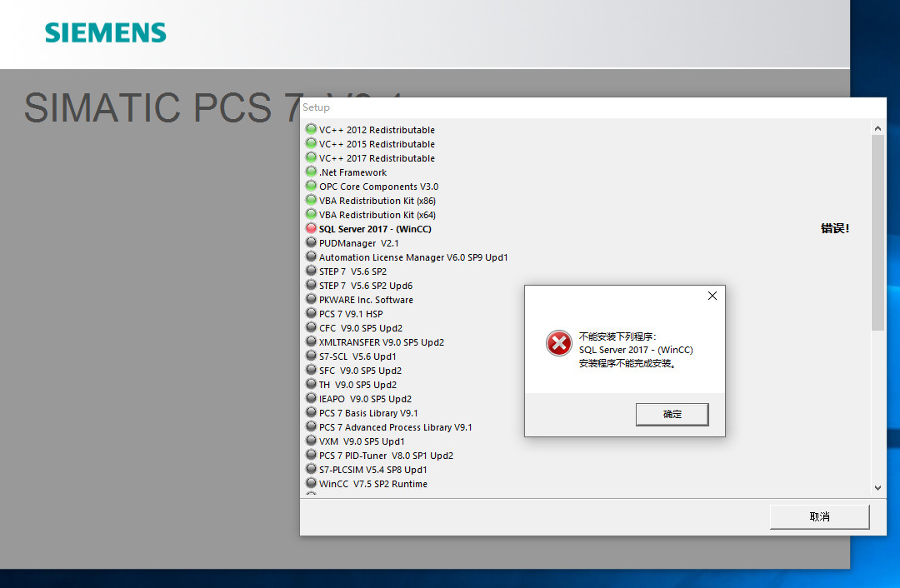
Task: Click the gray status icon for Automation License Manager
Action: pos(311,256)
